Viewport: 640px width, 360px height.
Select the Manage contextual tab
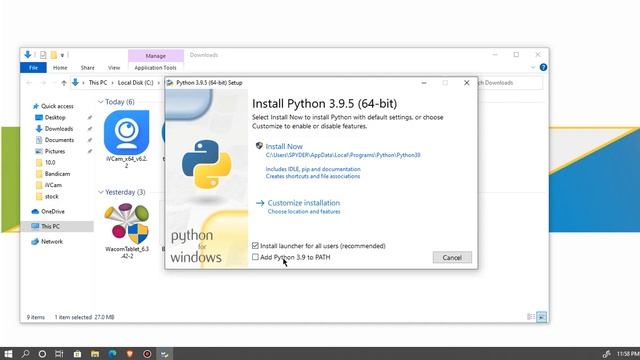click(156, 56)
